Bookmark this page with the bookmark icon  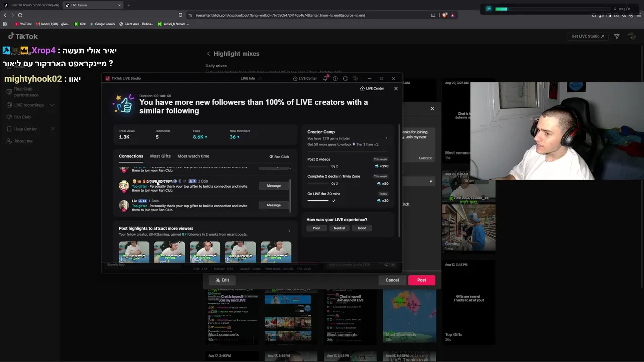180,15
